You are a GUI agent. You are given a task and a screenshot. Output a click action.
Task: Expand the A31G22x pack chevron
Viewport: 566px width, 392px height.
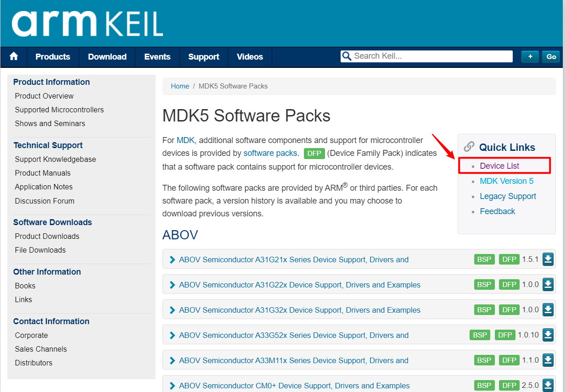click(173, 285)
